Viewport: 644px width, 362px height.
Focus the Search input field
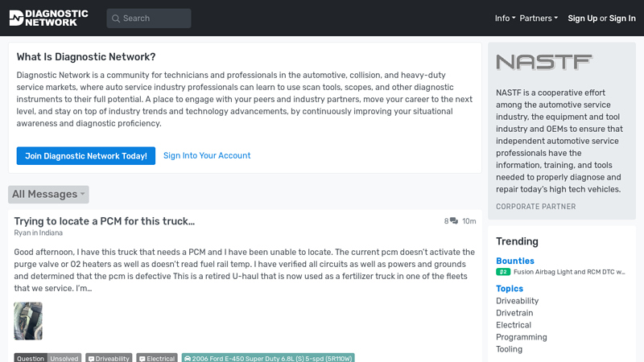click(149, 19)
